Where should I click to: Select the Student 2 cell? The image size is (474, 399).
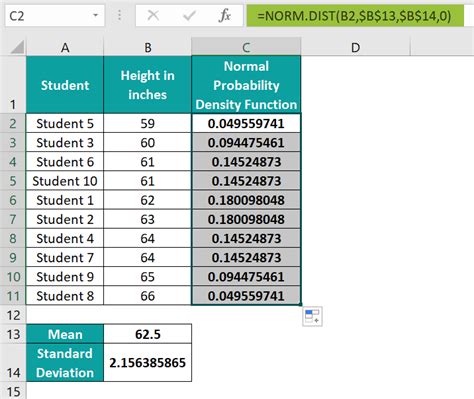pyautogui.click(x=65, y=219)
